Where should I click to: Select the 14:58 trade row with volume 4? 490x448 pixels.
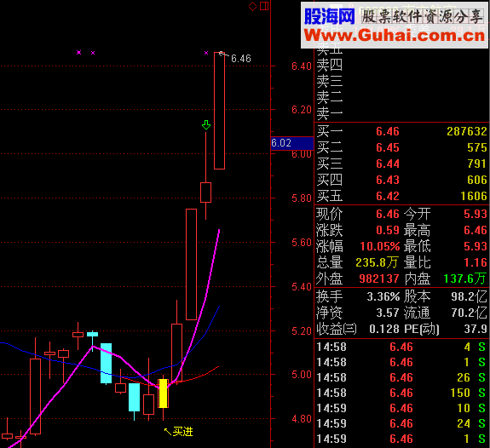(401, 347)
